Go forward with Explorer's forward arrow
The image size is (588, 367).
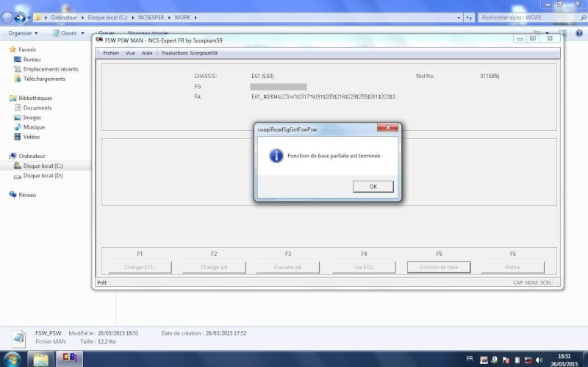(x=20, y=17)
